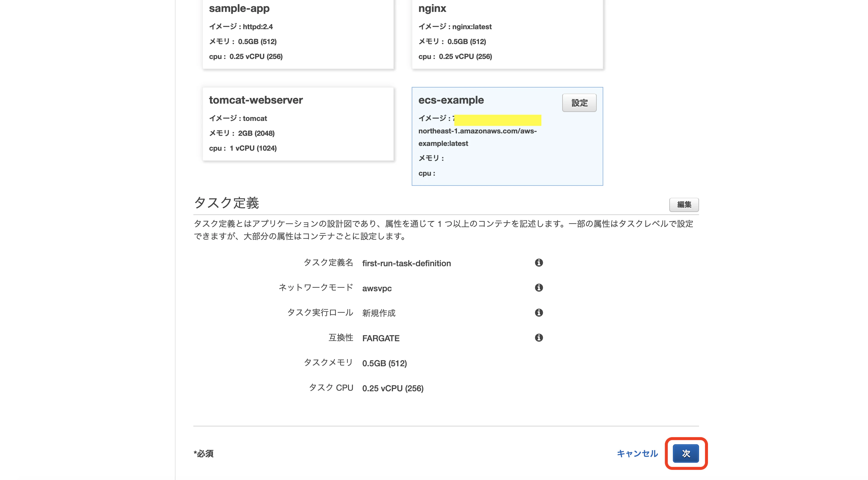The width and height of the screenshot is (868, 480).
Task: Click the info icon next to タスク実行ロール
Action: point(539,312)
